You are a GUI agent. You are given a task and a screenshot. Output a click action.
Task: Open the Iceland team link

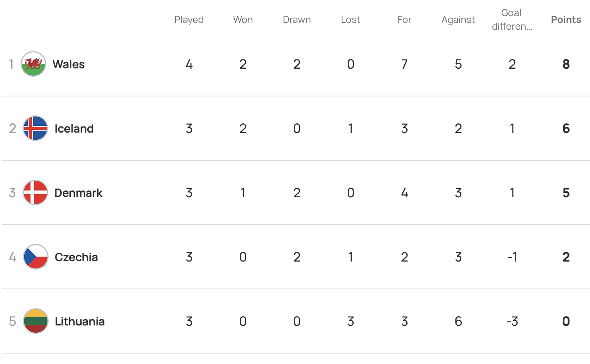pos(74,129)
